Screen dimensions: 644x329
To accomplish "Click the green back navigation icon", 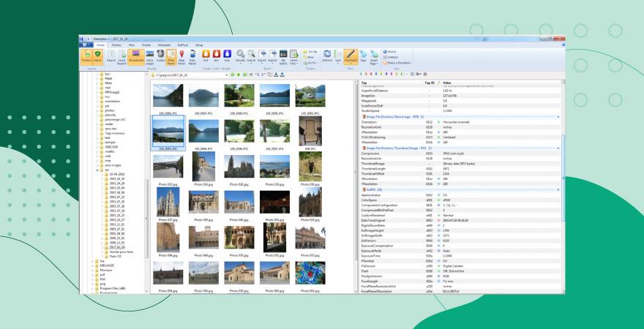I will coord(233,75).
